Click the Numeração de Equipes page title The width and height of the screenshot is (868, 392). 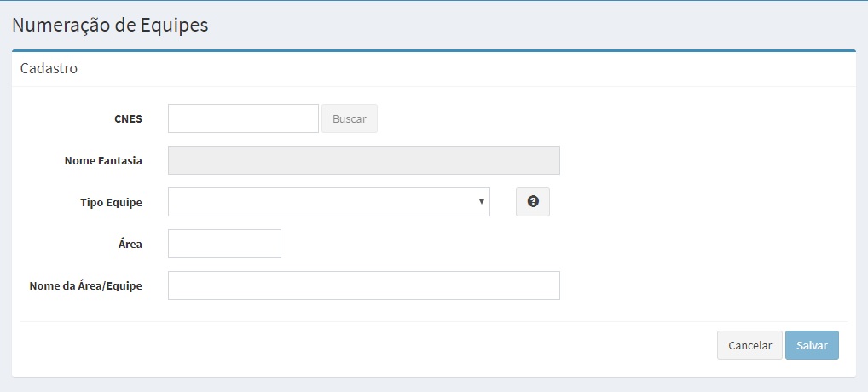click(x=110, y=25)
